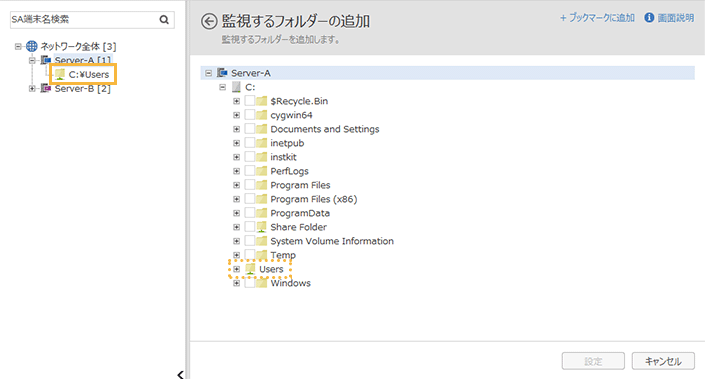Check the $Recycle.Bin folder checkbox
The image size is (705, 379).
coord(250,101)
